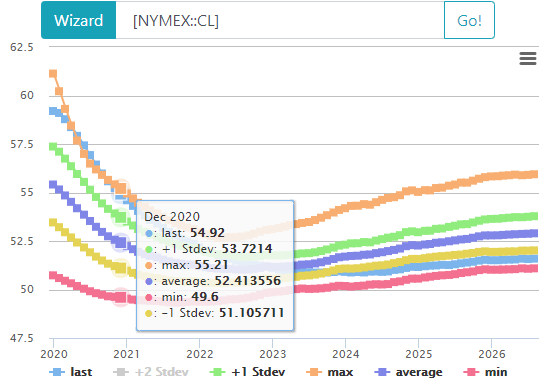The height and width of the screenshot is (379, 555).
Task: Click the 47.5 y-axis label
Action: 22,338
